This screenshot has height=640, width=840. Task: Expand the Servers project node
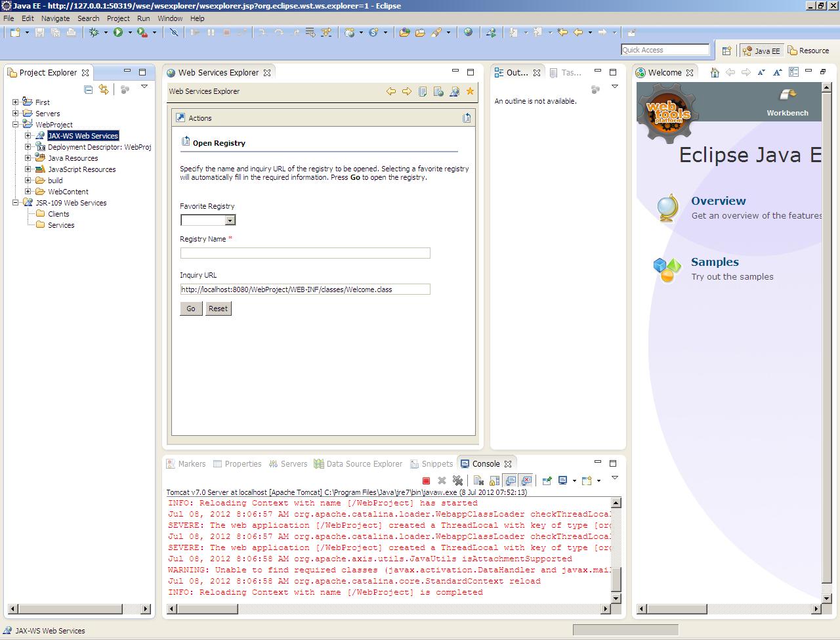16,114
